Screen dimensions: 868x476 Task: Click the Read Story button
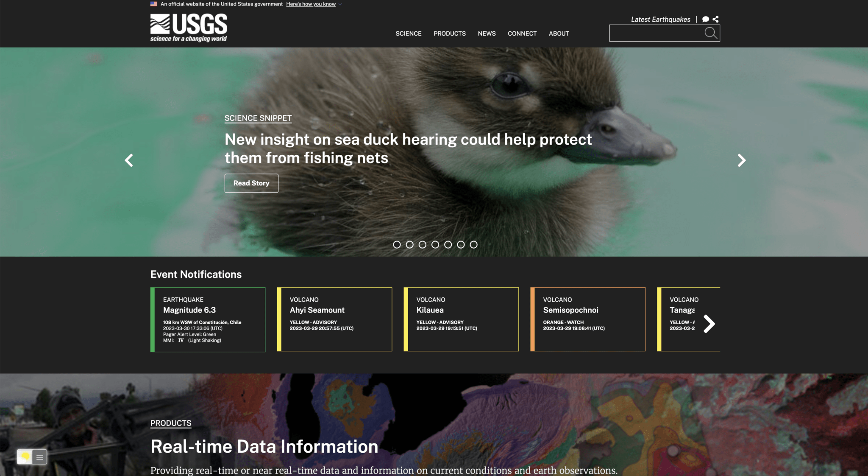(x=251, y=183)
